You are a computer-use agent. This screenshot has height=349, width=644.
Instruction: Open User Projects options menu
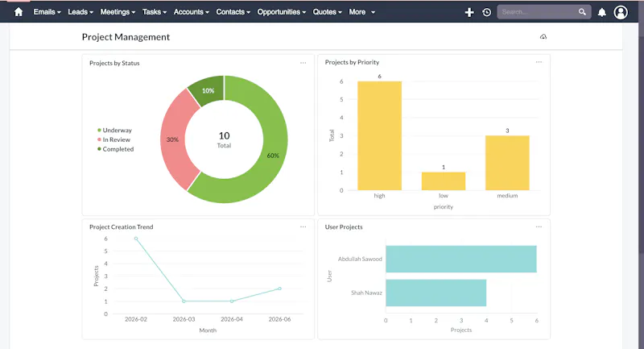tap(539, 227)
